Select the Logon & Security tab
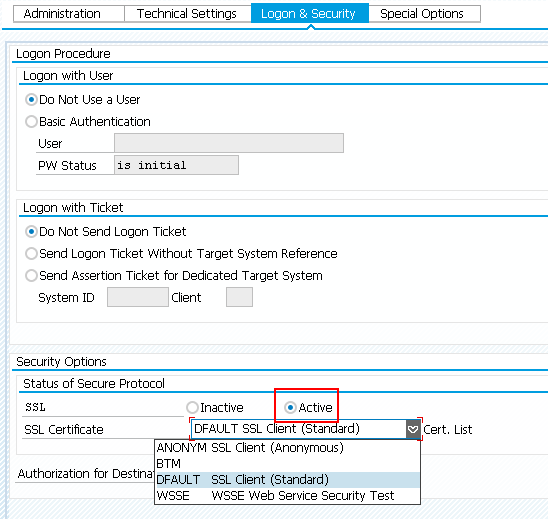The width and height of the screenshot is (548, 519). pyautogui.click(x=309, y=14)
